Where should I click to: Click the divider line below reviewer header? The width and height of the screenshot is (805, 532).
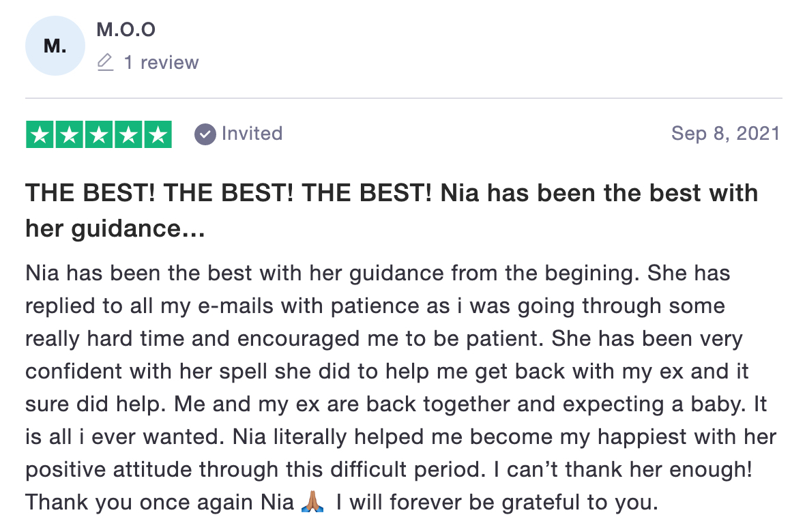[404, 98]
